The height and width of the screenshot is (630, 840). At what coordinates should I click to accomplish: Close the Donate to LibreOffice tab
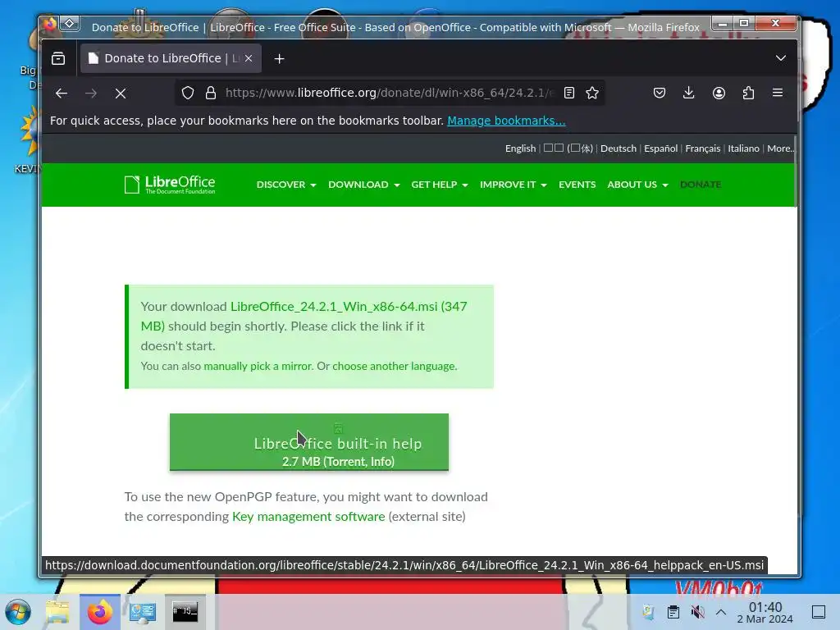click(249, 58)
